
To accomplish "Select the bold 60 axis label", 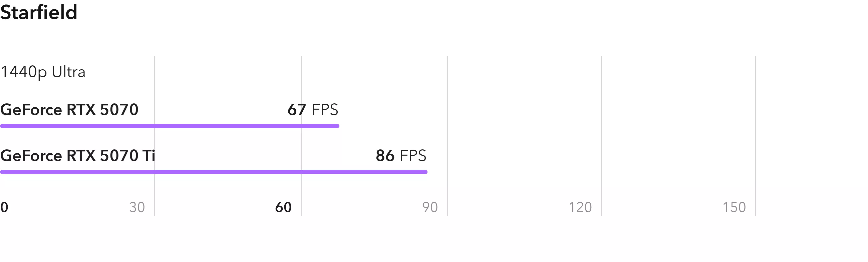I will 283,207.
